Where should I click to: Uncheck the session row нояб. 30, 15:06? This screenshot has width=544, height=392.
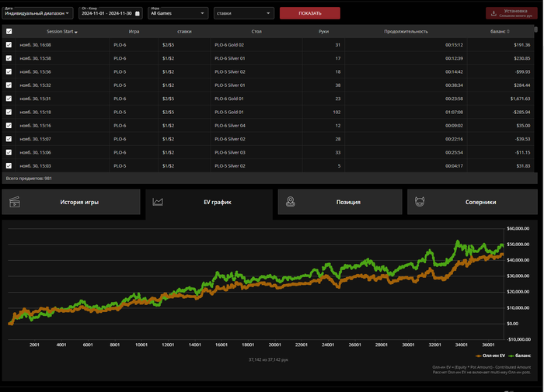tap(9, 152)
